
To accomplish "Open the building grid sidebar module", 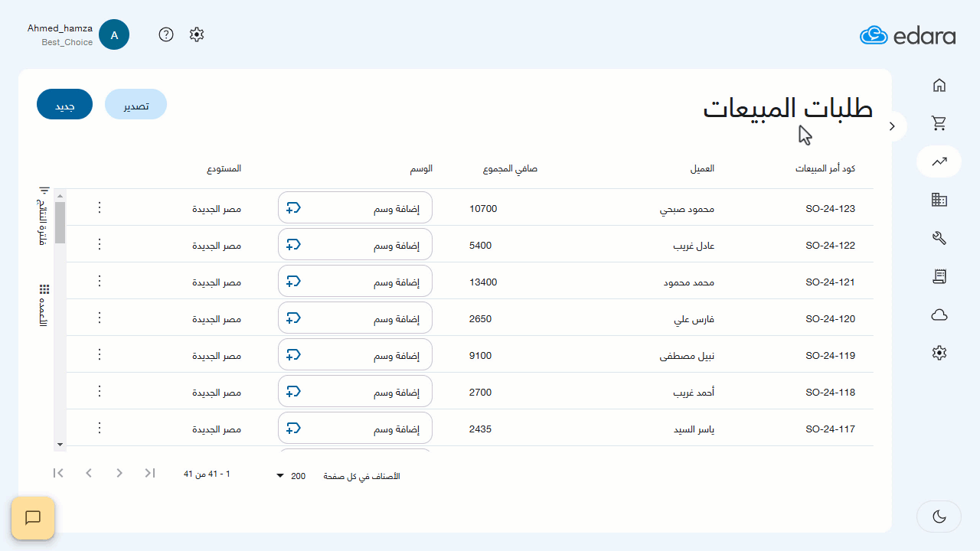I will pyautogui.click(x=939, y=200).
